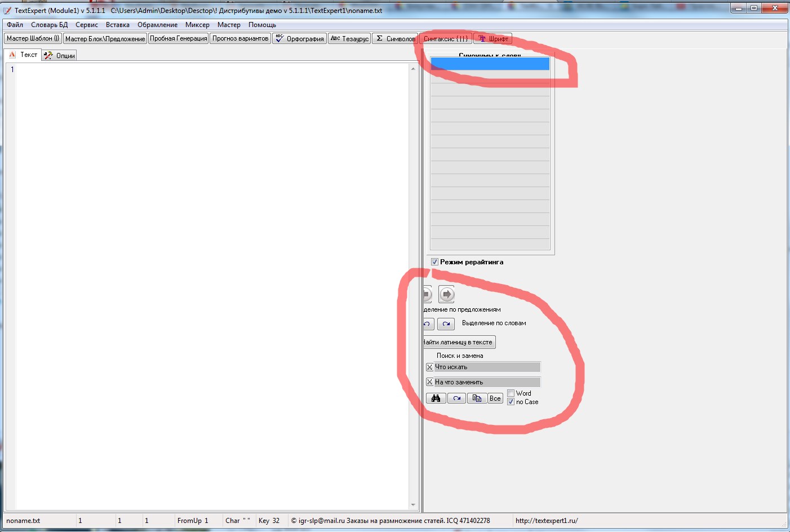Click line number 1 in the gutter
This screenshot has height=532, width=790.
pyautogui.click(x=12, y=69)
